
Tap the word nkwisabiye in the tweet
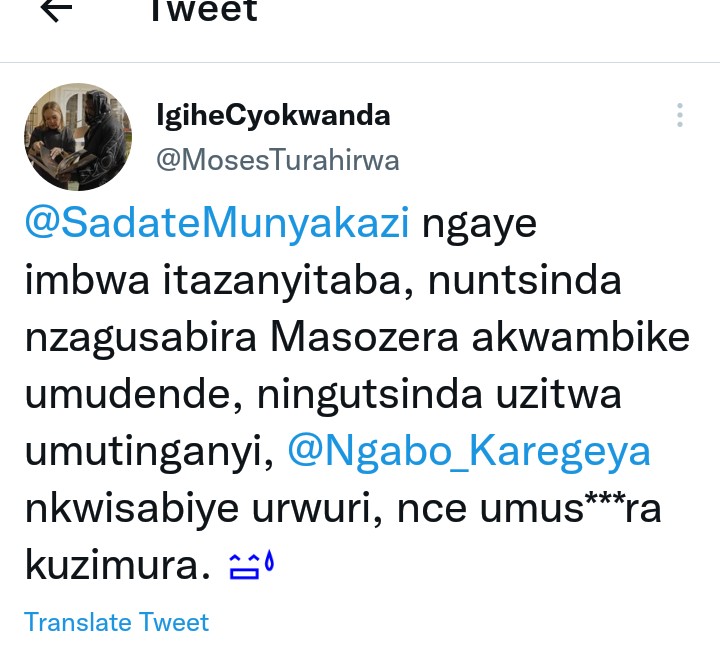(x=132, y=510)
